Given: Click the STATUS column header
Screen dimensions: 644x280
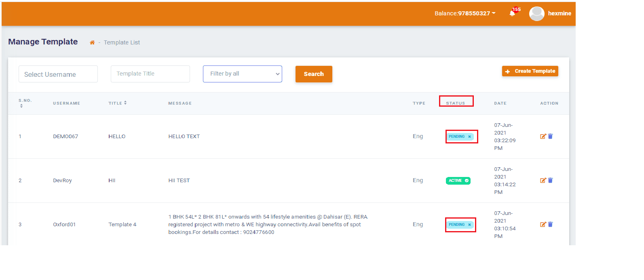Looking at the screenshot, I should (x=456, y=103).
